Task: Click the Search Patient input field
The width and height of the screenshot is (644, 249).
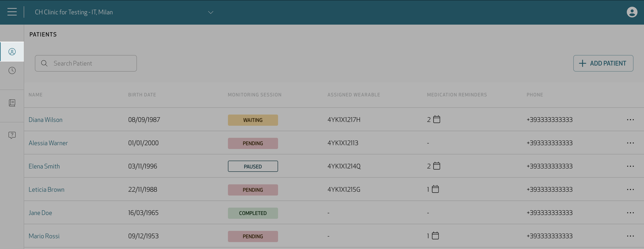Action: pos(86,63)
